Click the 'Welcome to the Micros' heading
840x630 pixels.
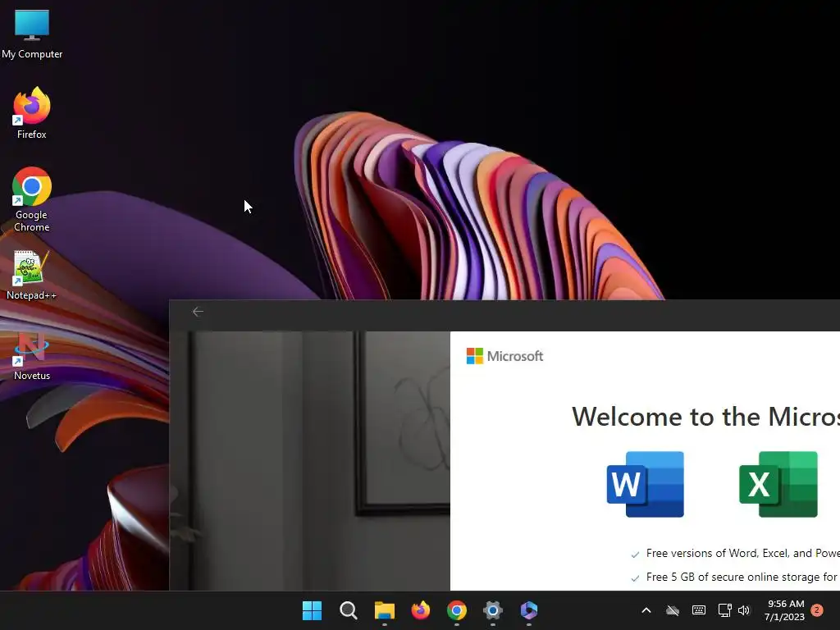705,417
